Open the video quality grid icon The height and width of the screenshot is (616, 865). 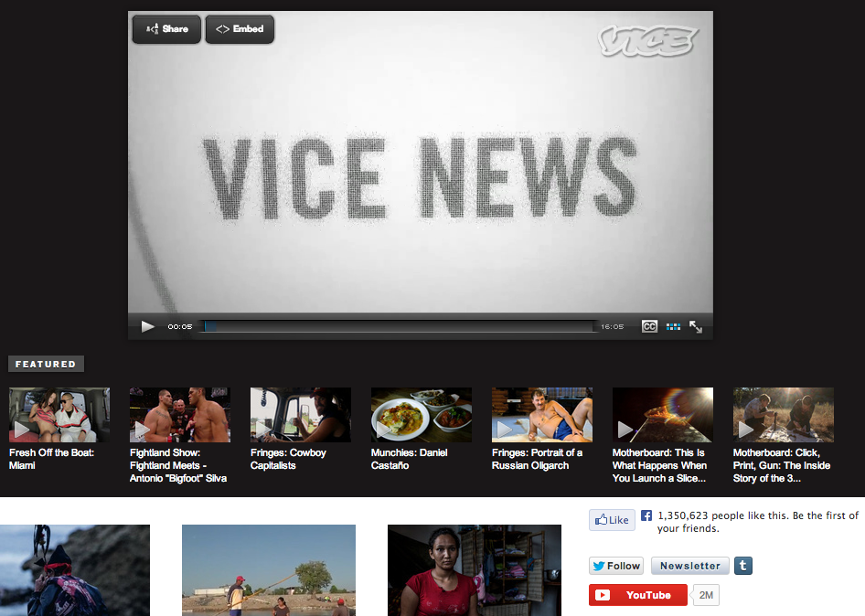pos(673,327)
